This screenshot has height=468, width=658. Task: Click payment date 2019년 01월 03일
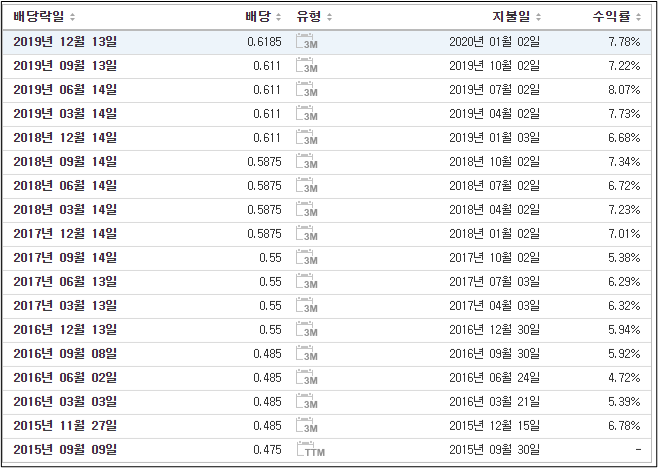tap(494, 137)
